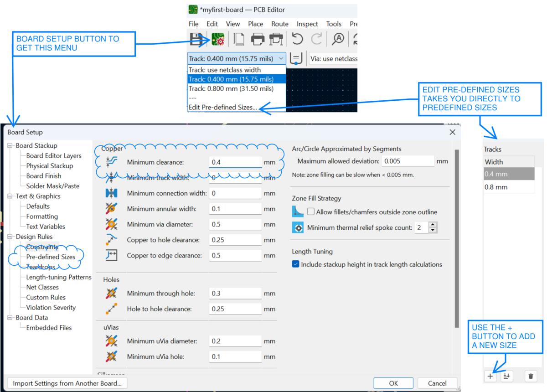Click the Board Setup toolbar icon

[217, 40]
